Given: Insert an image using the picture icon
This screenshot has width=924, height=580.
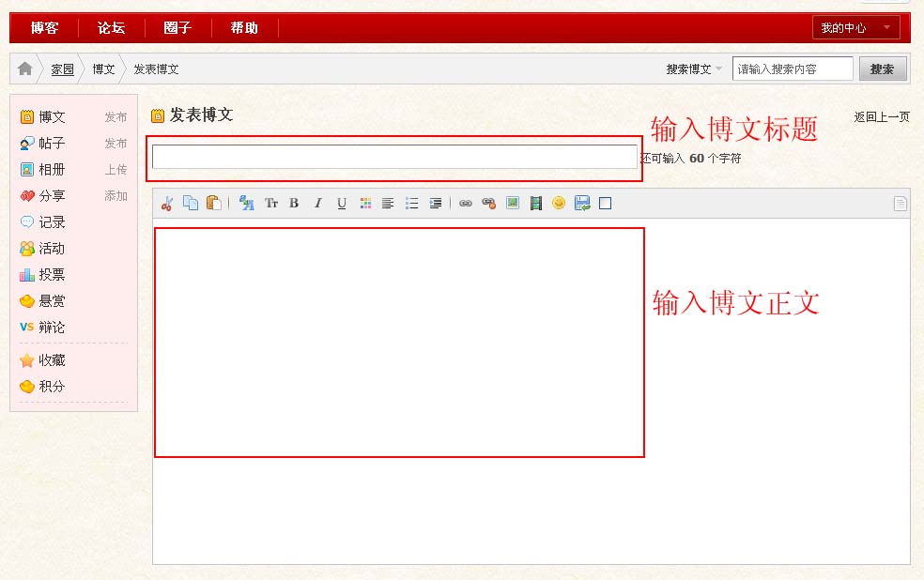Looking at the screenshot, I should tap(513, 204).
